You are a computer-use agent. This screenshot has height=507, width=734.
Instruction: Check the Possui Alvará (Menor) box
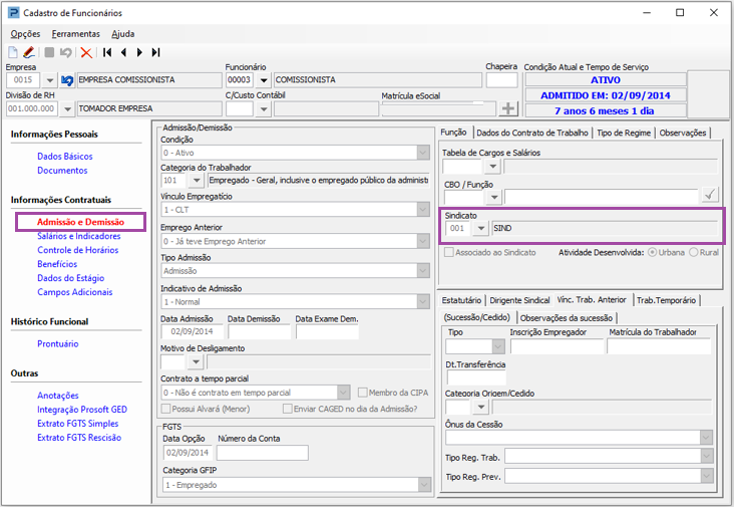(x=166, y=409)
